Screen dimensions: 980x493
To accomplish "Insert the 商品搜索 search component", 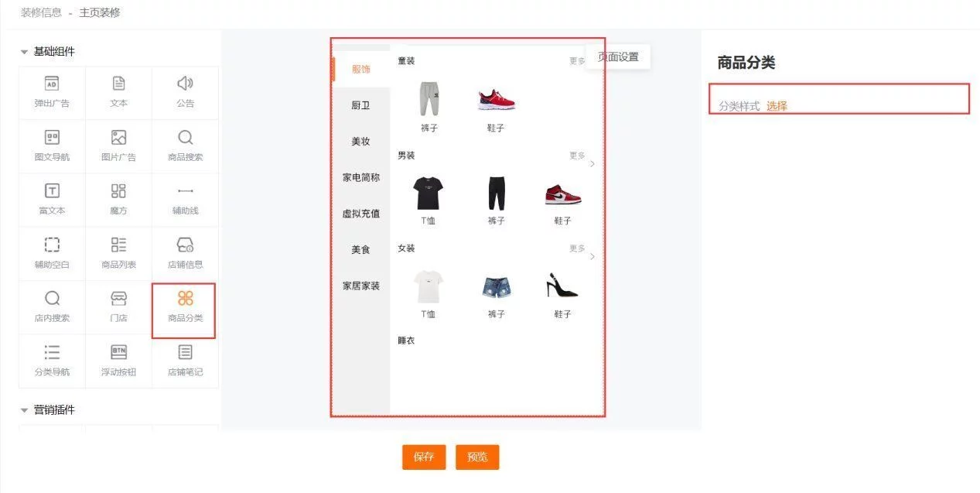I will coord(185,146).
